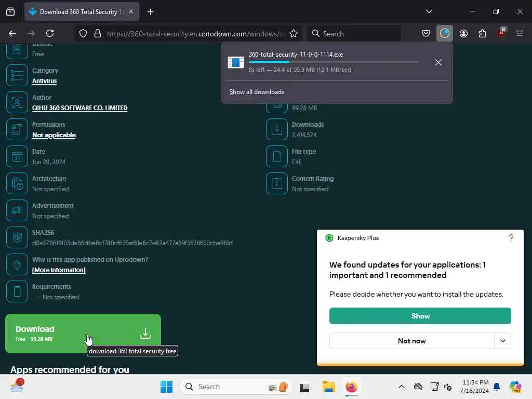The image size is (532, 399).
Task: Click the Kaspersky Plus logo icon
Action: (329, 238)
